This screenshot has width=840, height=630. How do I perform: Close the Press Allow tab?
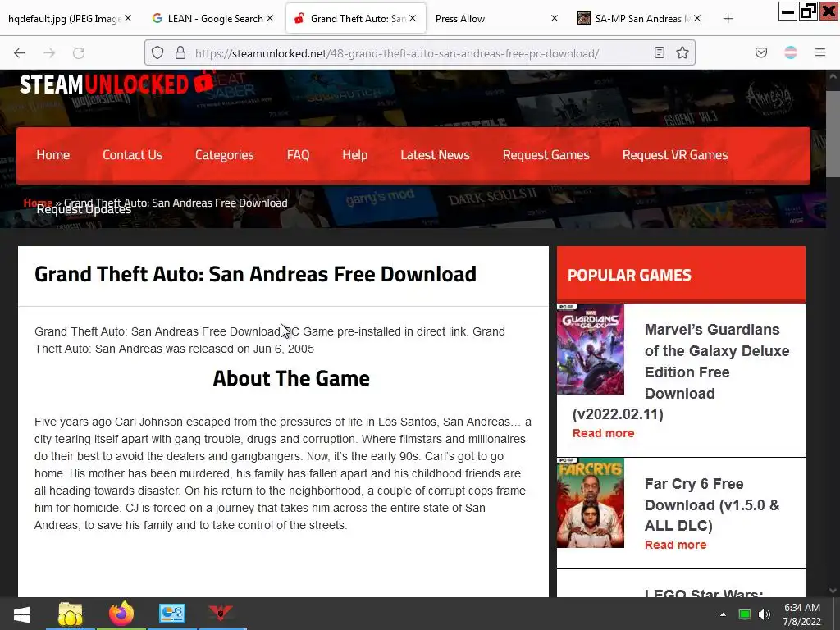tap(555, 18)
